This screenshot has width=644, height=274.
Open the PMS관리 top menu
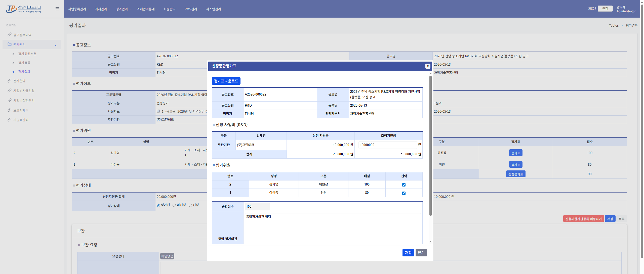tap(191, 9)
